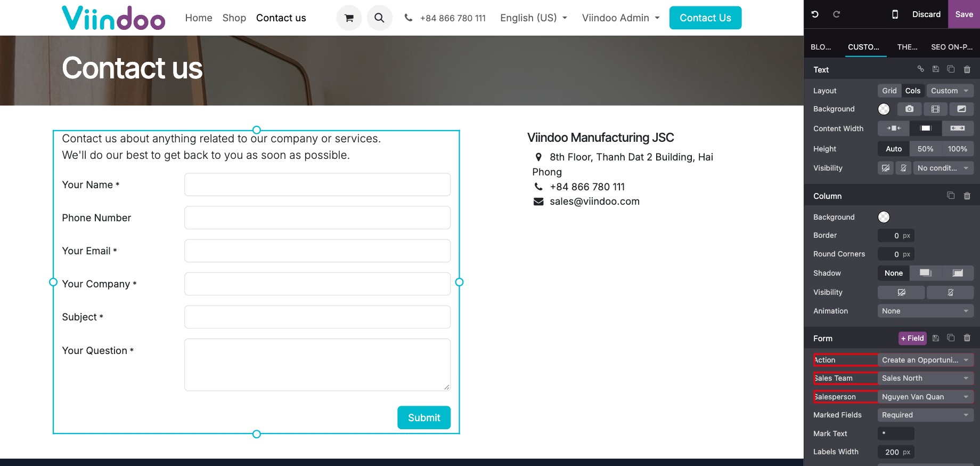Screen dimensions: 980x466
Task: Switch to mobile preview
Action: tap(895, 14)
